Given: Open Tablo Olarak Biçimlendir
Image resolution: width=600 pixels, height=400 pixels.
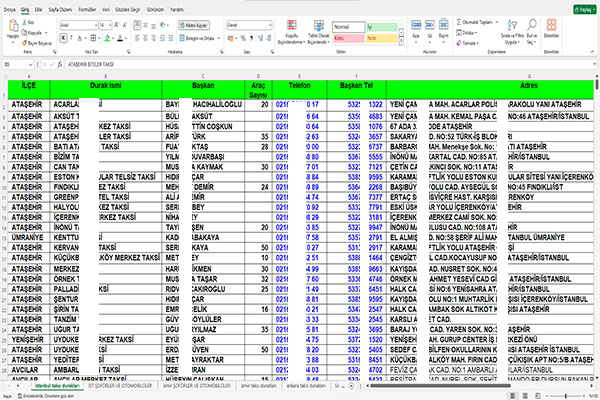Looking at the screenshot, I should [318, 32].
